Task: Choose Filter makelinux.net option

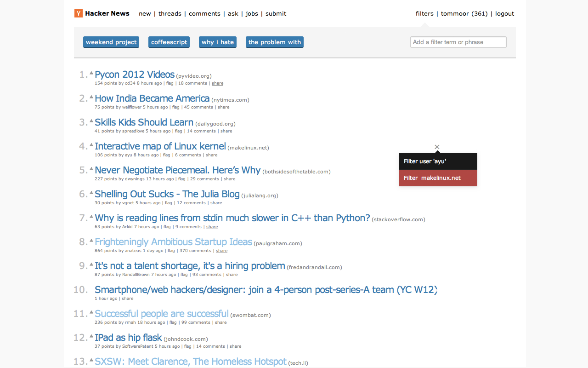Action: point(438,178)
